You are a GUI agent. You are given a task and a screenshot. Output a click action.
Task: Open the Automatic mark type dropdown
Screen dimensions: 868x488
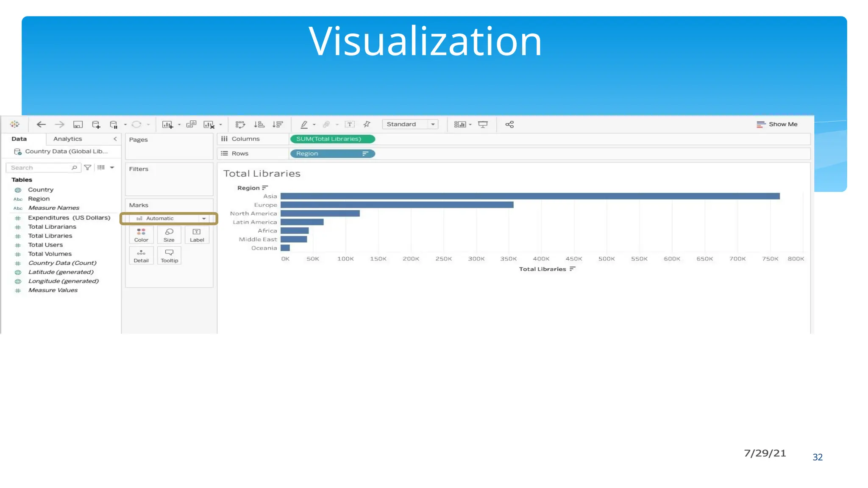click(x=169, y=219)
